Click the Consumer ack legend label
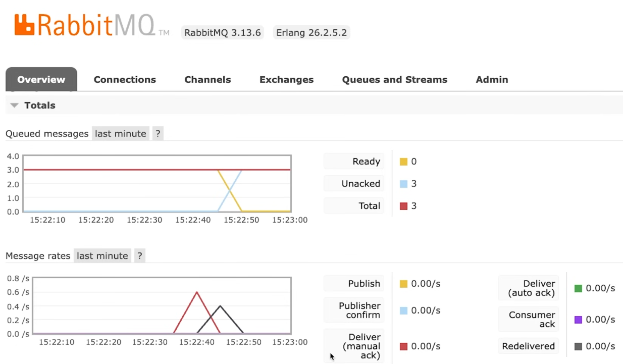Screen dimensions: 623x364 (x=529, y=320)
